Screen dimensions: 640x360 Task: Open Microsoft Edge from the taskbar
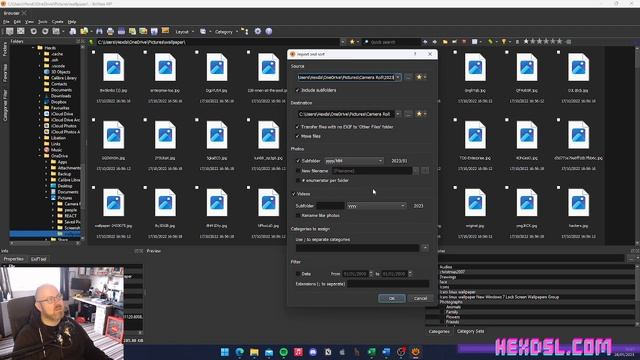240,352
